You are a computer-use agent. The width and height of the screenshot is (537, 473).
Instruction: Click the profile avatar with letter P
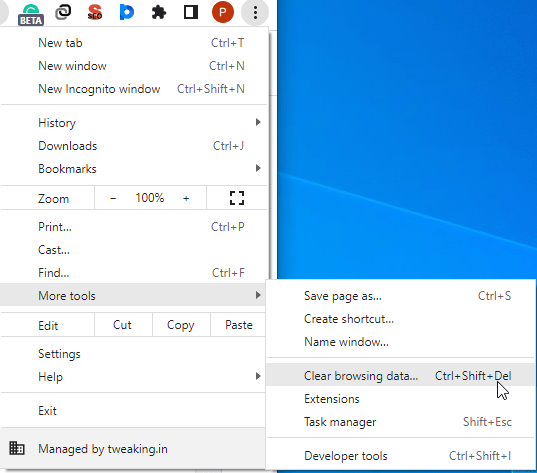pyautogui.click(x=223, y=12)
